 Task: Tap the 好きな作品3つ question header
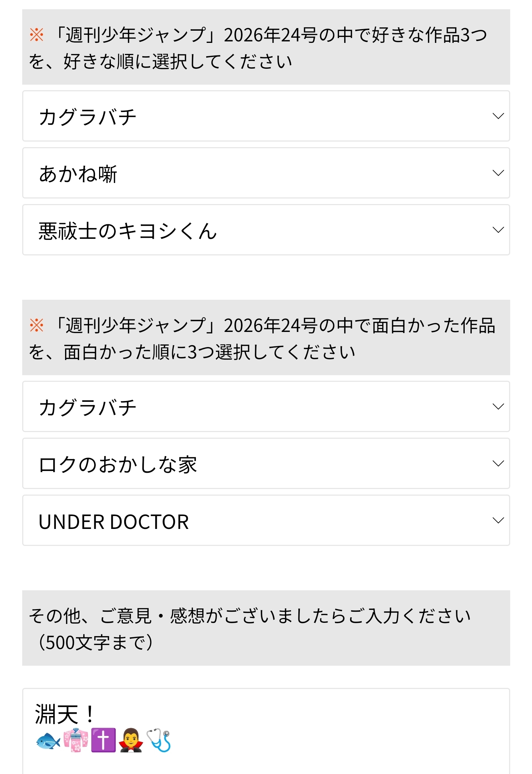point(266,47)
